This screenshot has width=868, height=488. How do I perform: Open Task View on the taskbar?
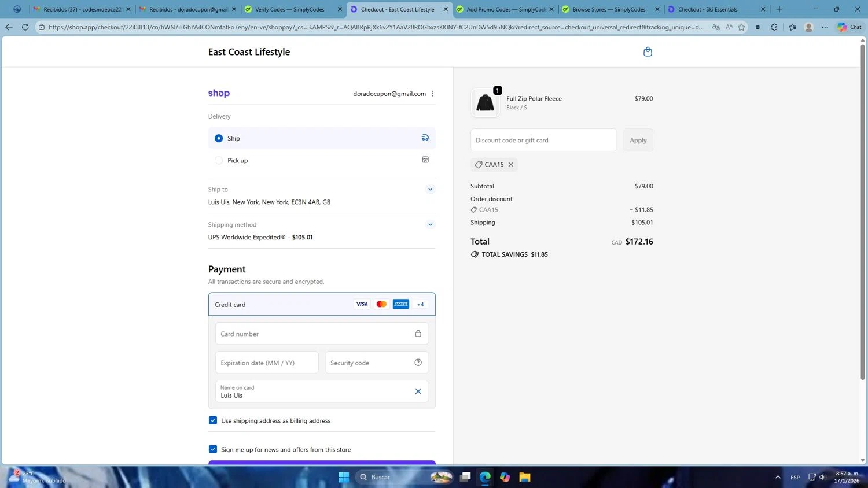465,477
